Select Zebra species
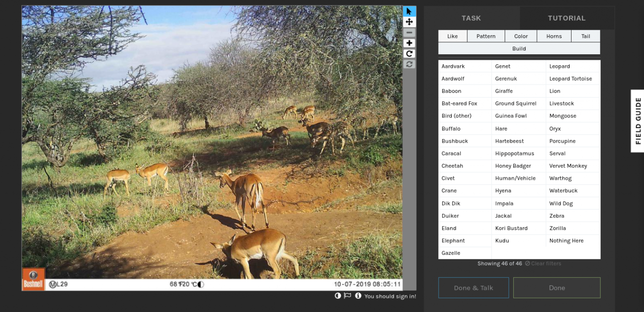 pyautogui.click(x=573, y=216)
